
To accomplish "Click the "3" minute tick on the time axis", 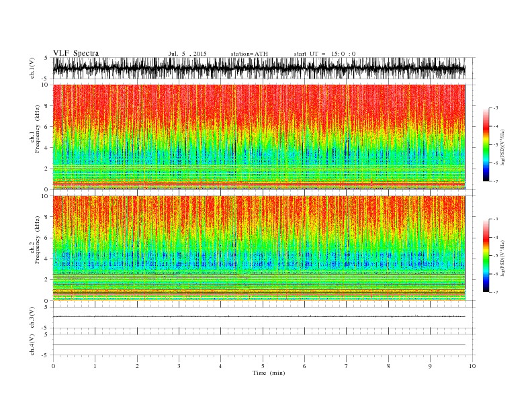I will (x=179, y=366).
